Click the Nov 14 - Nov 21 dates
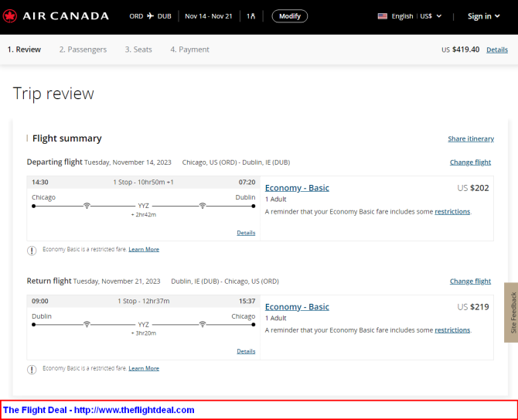This screenshot has width=518, height=420. point(209,16)
